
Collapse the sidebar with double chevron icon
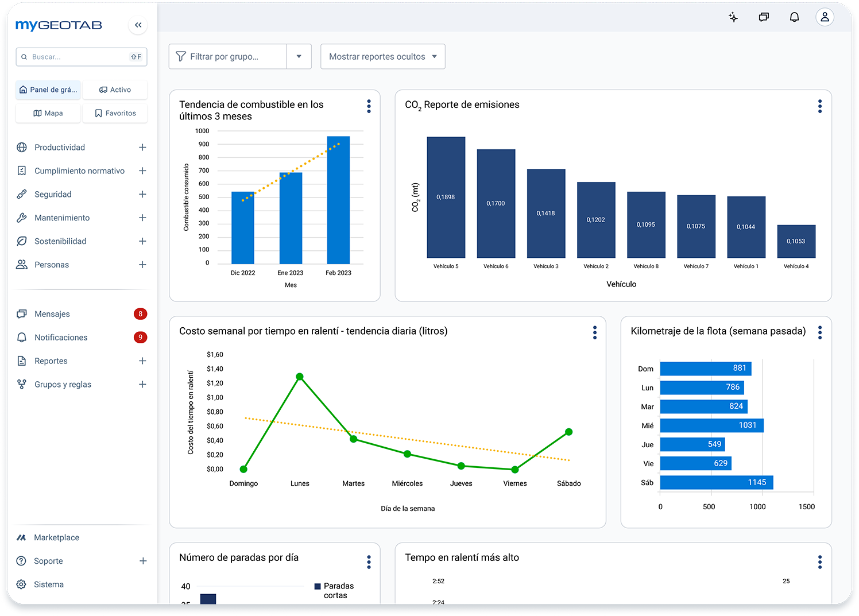point(138,25)
